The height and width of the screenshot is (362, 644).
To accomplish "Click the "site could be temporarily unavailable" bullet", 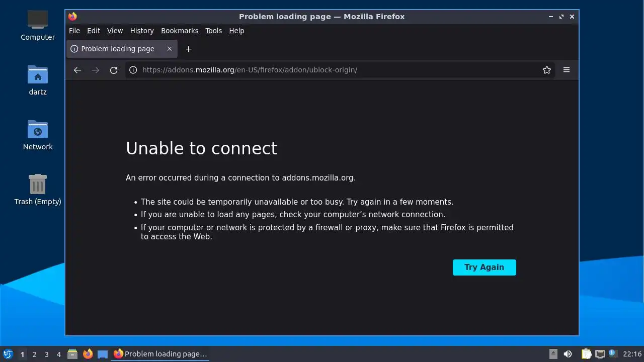I will point(297,202).
